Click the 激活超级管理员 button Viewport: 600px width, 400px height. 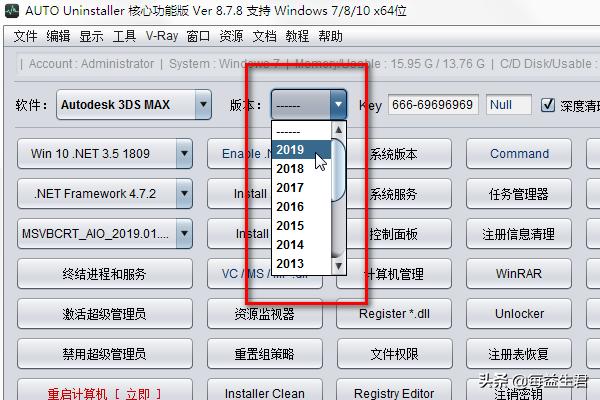click(104, 314)
